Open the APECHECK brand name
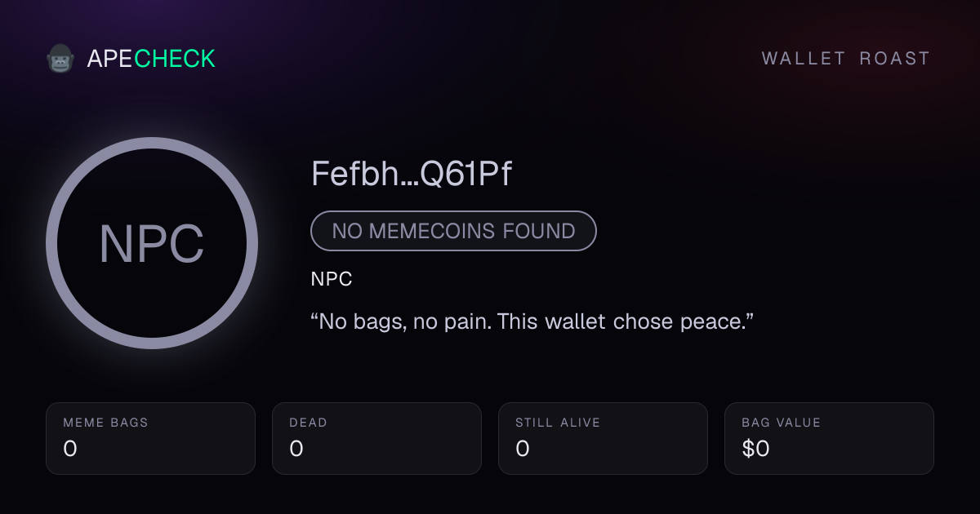Viewport: 980px width, 514px height. click(151, 59)
